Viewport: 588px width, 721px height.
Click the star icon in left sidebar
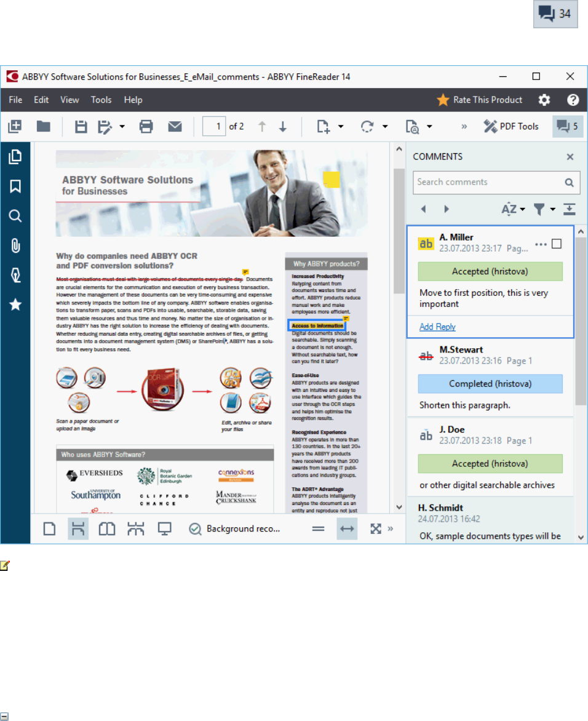[15, 305]
